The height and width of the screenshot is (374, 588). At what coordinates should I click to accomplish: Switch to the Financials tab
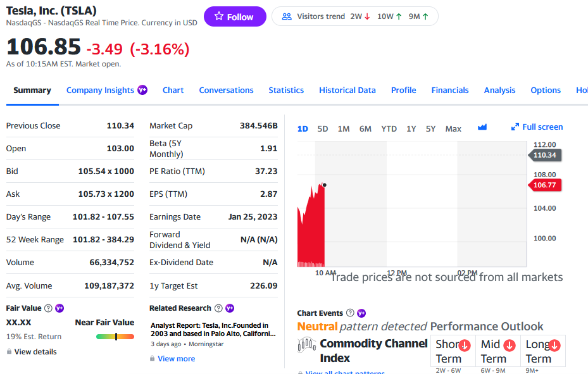450,90
